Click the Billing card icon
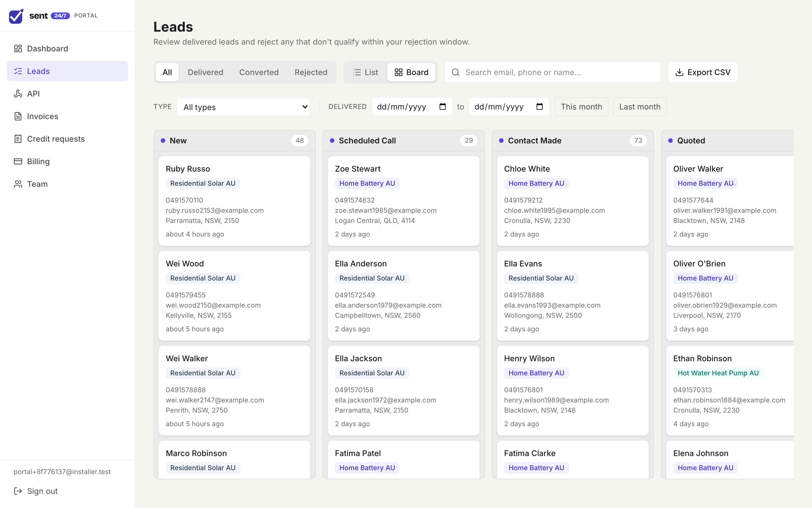Viewport: 812px width, 508px height. pyautogui.click(x=18, y=161)
